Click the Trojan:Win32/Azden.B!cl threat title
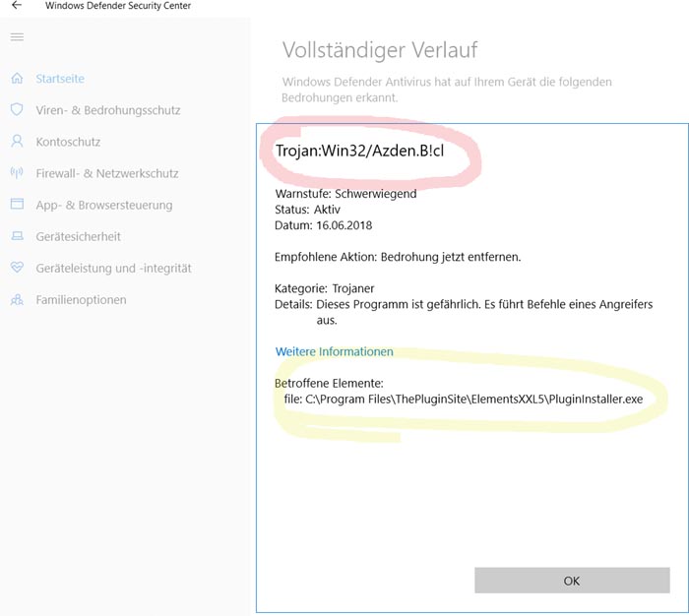 point(359,151)
